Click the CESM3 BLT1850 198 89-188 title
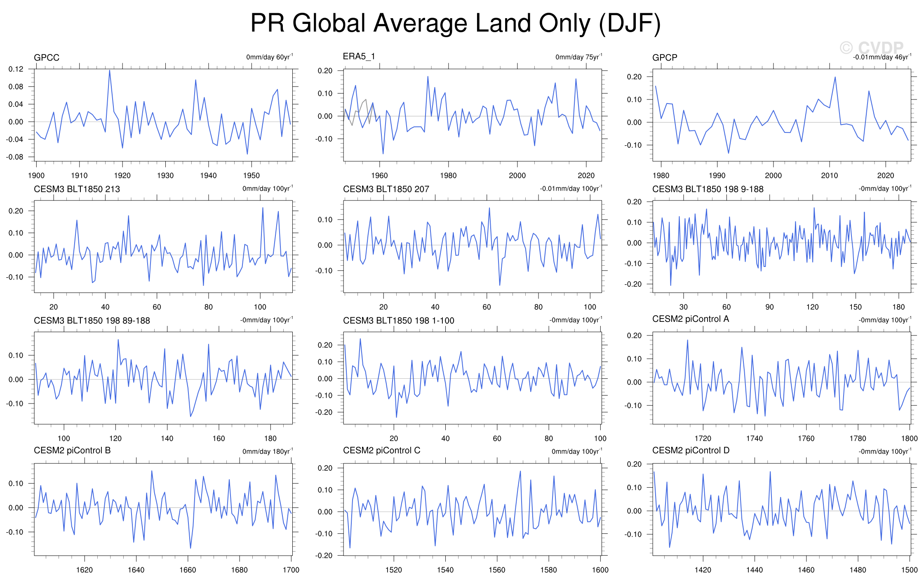This screenshot has height=585, width=924. tap(92, 321)
